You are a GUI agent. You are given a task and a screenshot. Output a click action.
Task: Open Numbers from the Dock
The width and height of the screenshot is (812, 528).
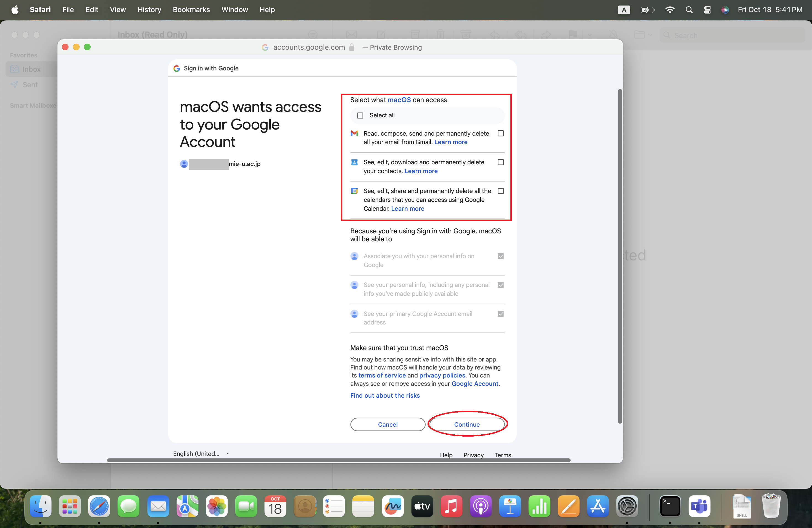[x=539, y=506]
